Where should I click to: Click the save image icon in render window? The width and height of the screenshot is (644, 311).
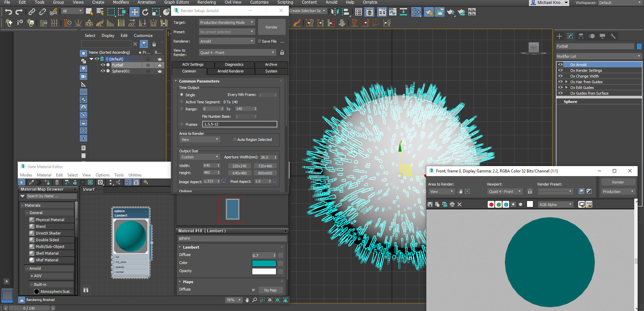[430, 204]
